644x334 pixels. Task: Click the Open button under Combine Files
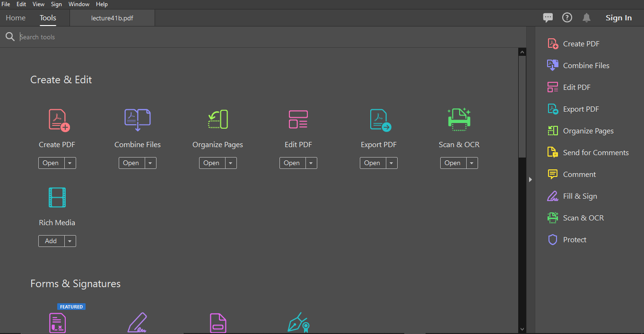click(131, 163)
